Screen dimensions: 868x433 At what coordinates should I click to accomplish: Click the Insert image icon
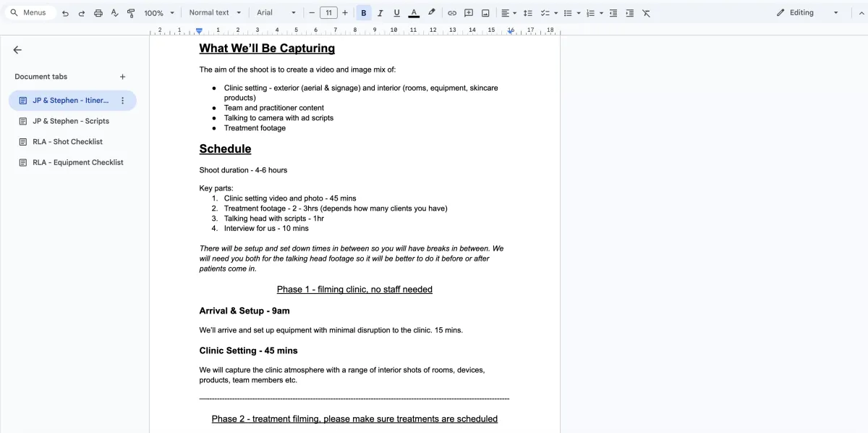(x=485, y=13)
